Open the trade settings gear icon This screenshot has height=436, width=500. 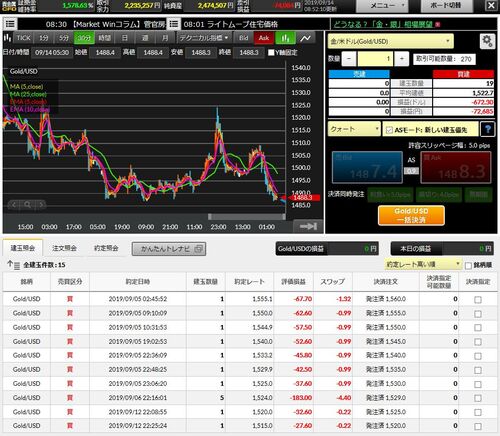click(x=487, y=42)
